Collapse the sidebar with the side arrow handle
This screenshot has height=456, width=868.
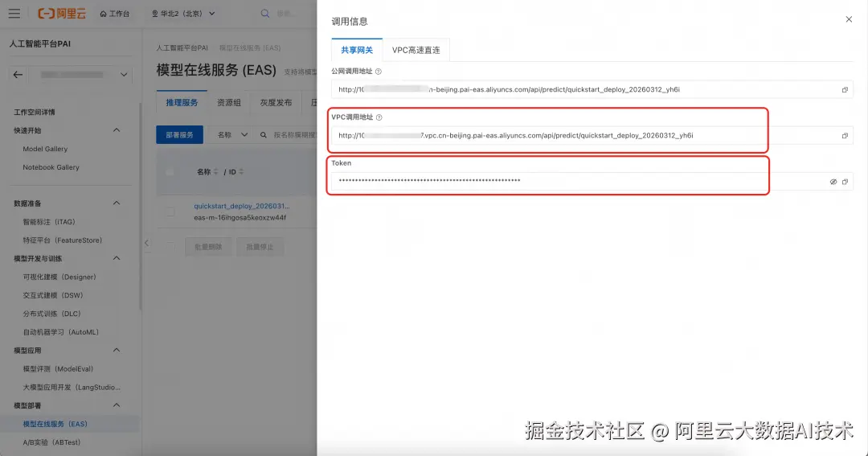pos(146,243)
